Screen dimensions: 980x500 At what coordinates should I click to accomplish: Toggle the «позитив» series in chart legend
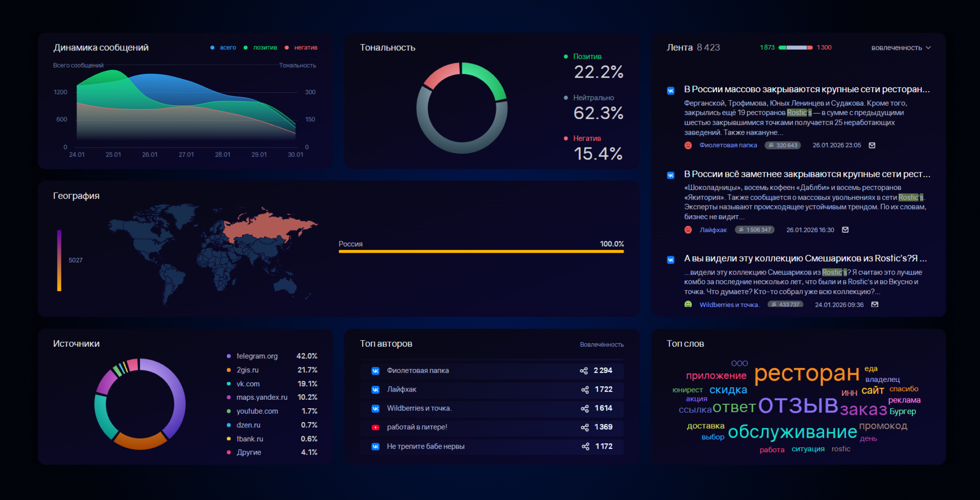260,48
